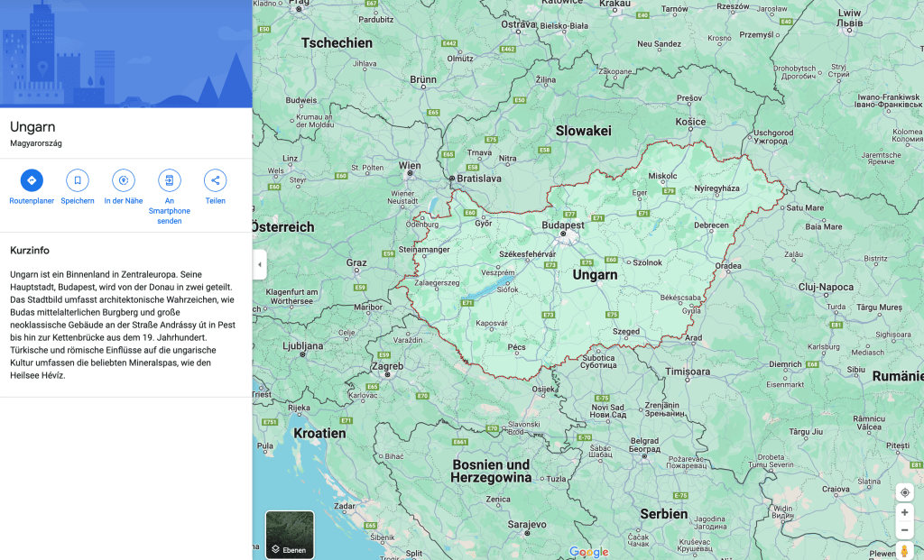Save Ungarn with the Speichern icon
This screenshot has width=924, height=560.
(78, 180)
